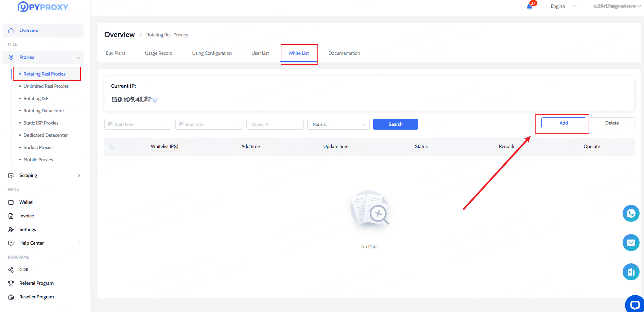The width and height of the screenshot is (644, 312).
Task: Click the email support floating icon
Action: tap(631, 243)
